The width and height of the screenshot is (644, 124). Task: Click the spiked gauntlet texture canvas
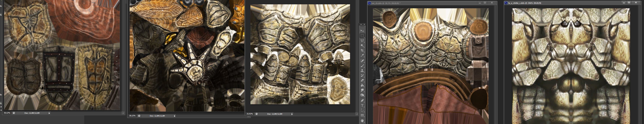187,56
